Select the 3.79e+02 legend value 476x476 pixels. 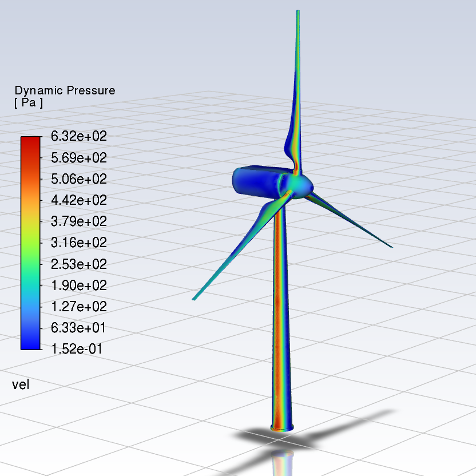[79, 221]
